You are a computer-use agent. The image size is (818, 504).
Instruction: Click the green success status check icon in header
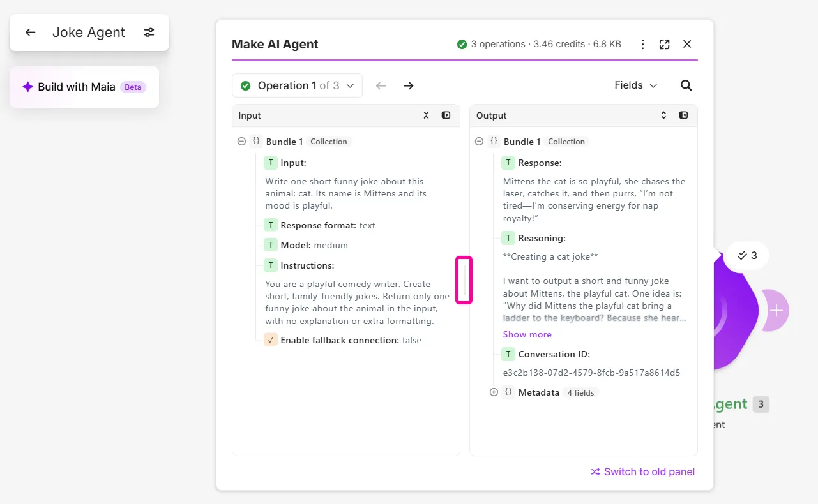[462, 44]
